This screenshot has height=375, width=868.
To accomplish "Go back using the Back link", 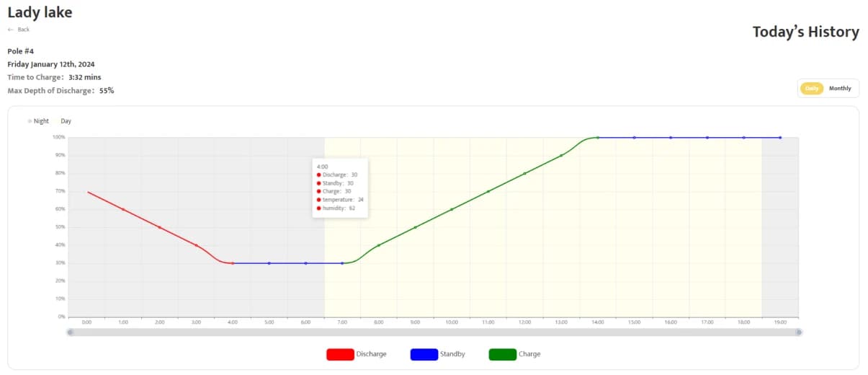I will coord(19,30).
